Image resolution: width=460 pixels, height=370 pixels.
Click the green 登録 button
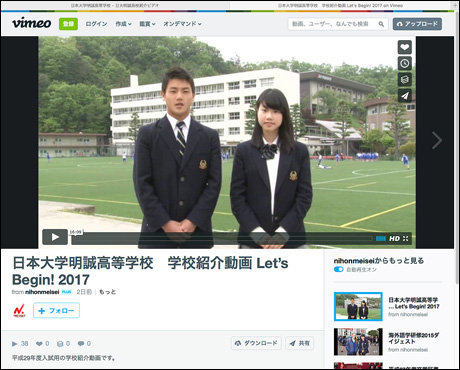coord(68,24)
